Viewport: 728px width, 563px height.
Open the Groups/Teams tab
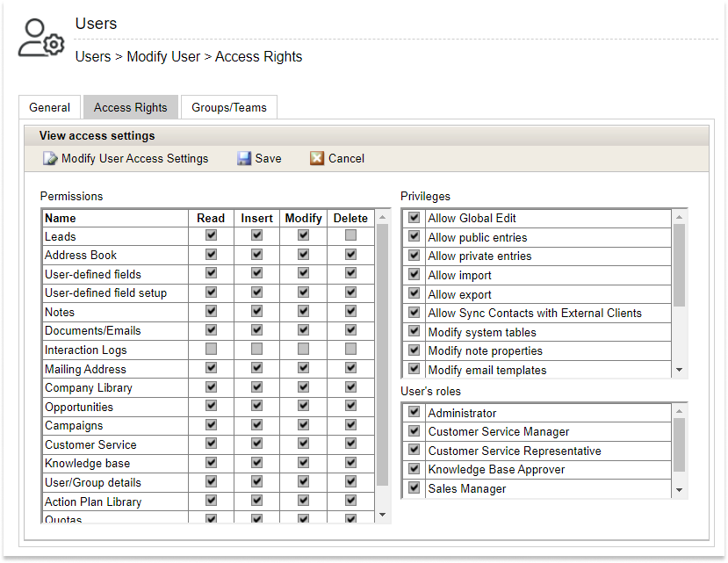[228, 107]
